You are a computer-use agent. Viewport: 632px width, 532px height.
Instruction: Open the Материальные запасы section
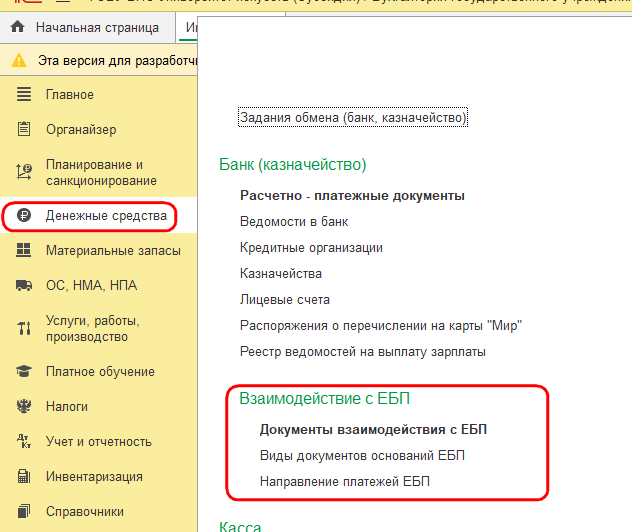(x=113, y=251)
